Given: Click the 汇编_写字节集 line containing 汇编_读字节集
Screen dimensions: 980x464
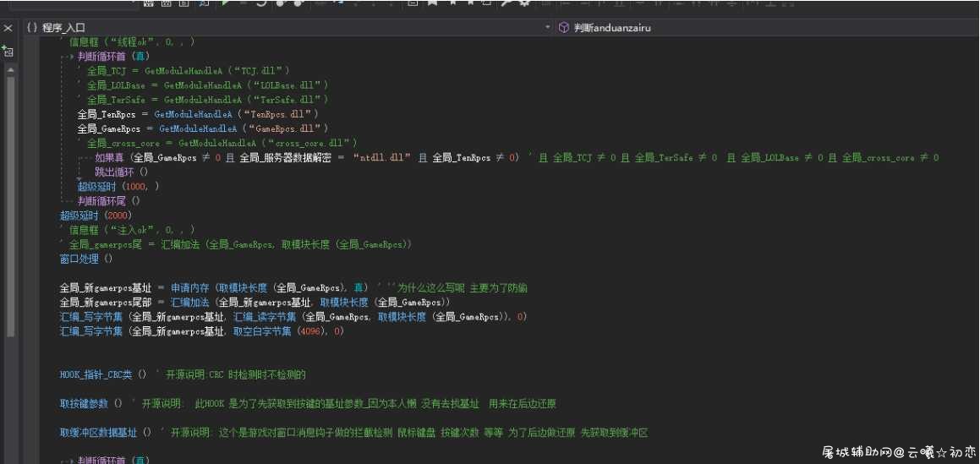Looking at the screenshot, I should coord(293,317).
